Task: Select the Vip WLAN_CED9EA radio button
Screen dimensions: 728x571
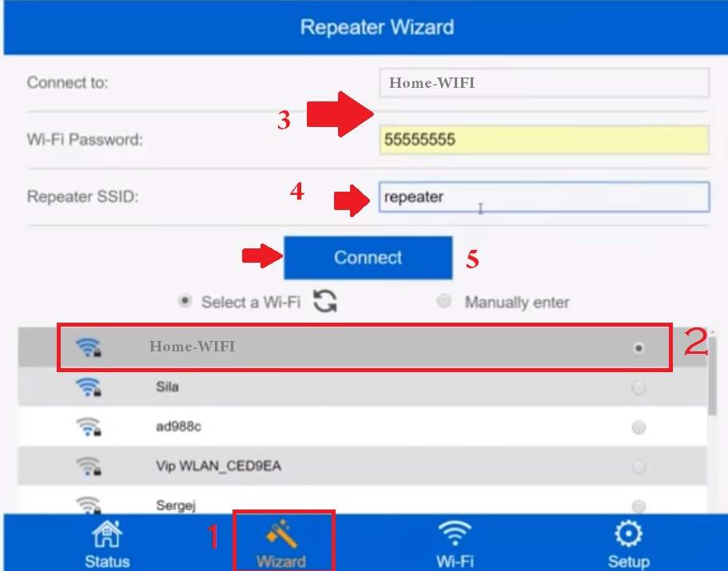Action: click(638, 467)
